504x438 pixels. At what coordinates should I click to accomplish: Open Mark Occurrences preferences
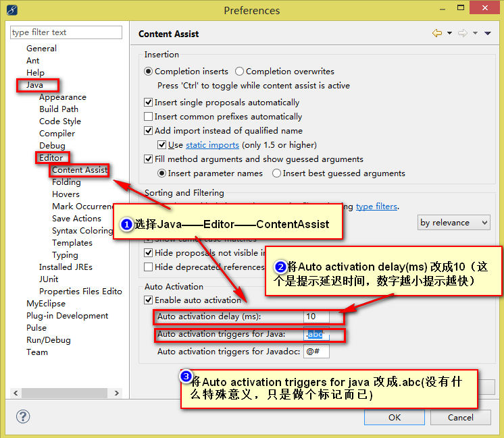click(x=82, y=207)
